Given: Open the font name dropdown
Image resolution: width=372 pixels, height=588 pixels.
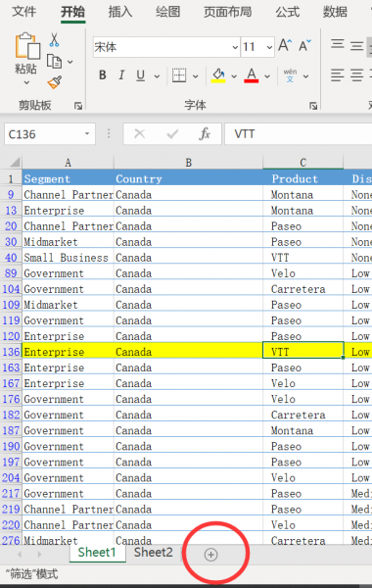Looking at the screenshot, I should [x=235, y=47].
